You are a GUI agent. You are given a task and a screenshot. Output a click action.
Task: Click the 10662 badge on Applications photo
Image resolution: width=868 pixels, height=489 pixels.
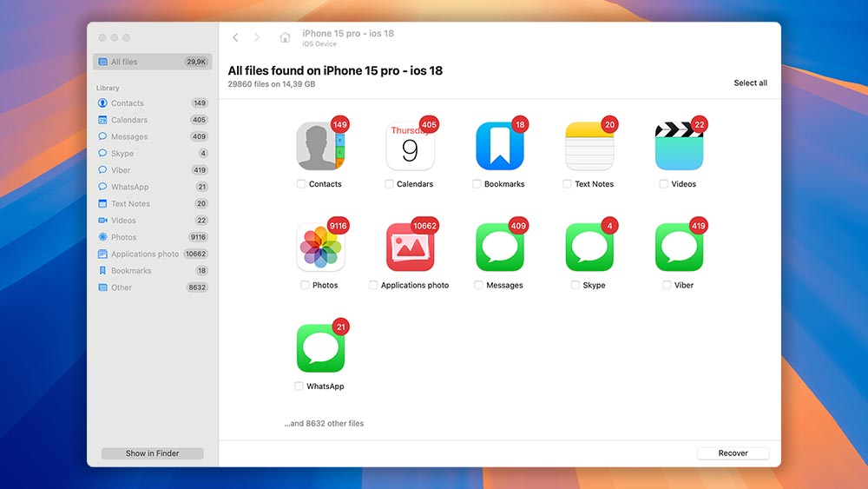(x=424, y=226)
